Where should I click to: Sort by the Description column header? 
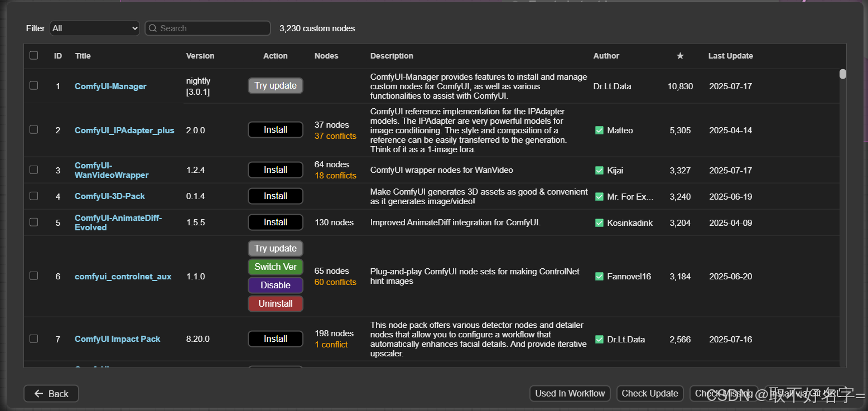[392, 56]
